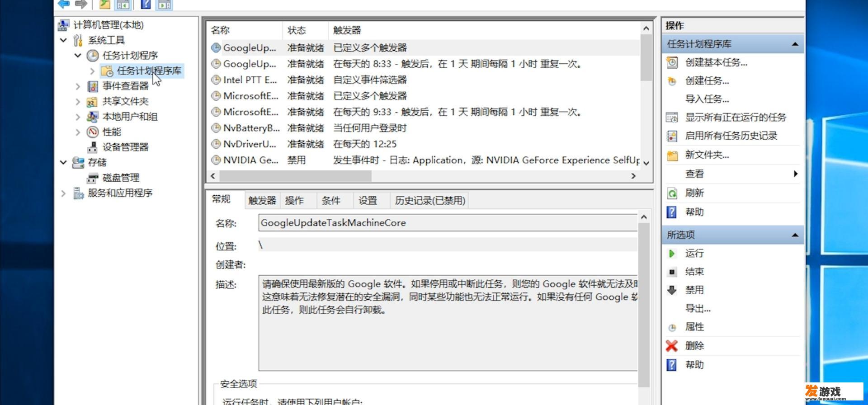868x405 pixels.
Task: Click the 本地用户和组 icon
Action: click(x=92, y=117)
